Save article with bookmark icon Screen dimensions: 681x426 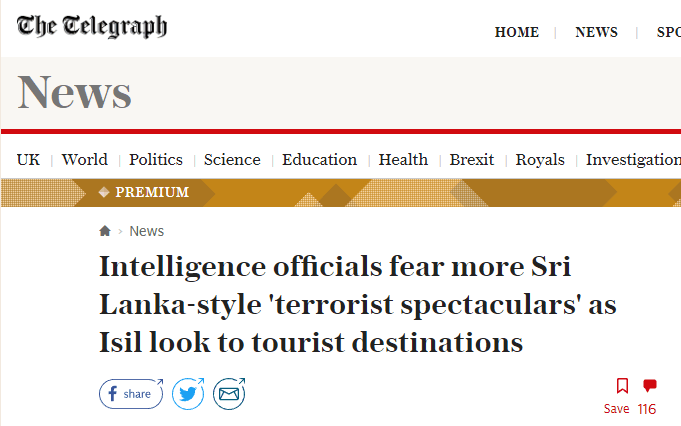pyautogui.click(x=622, y=386)
